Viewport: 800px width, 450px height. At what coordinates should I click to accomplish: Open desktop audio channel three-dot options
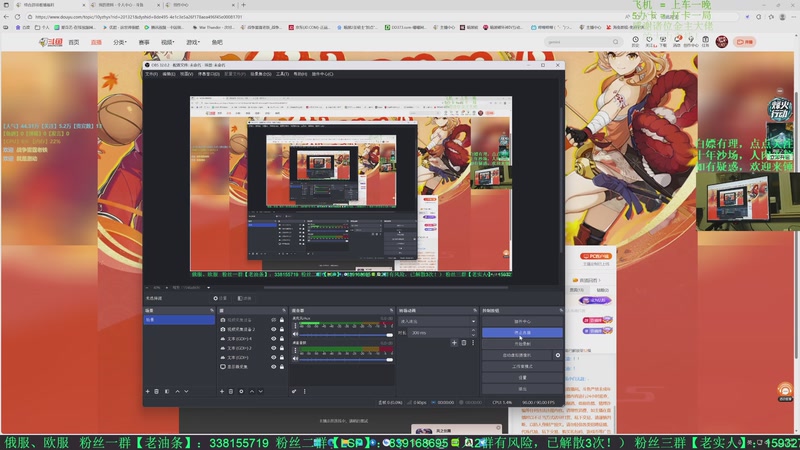point(295,351)
